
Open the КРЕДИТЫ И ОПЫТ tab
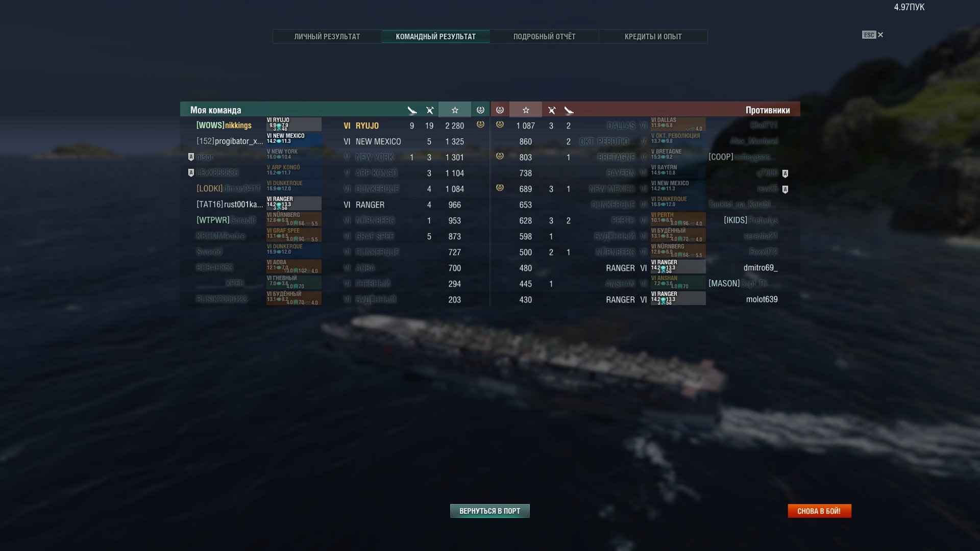click(653, 36)
